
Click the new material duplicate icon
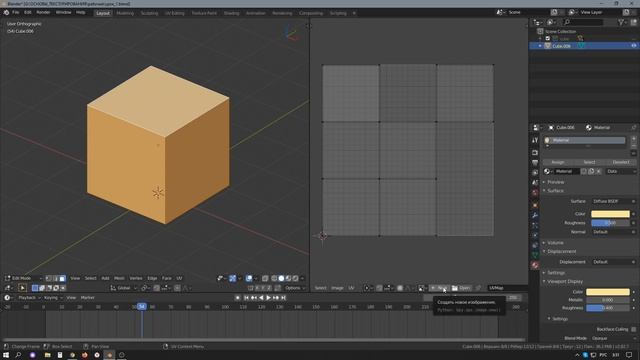pyautogui.click(x=591, y=171)
